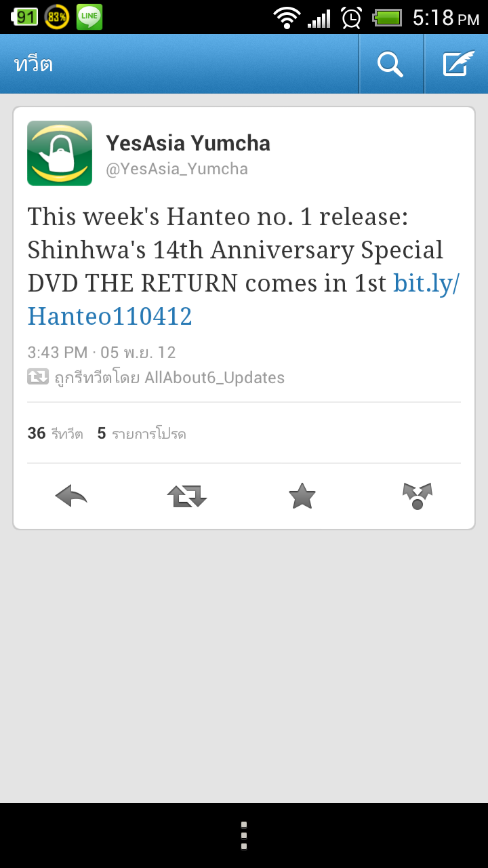View the 5 favorites list

[x=142, y=433]
